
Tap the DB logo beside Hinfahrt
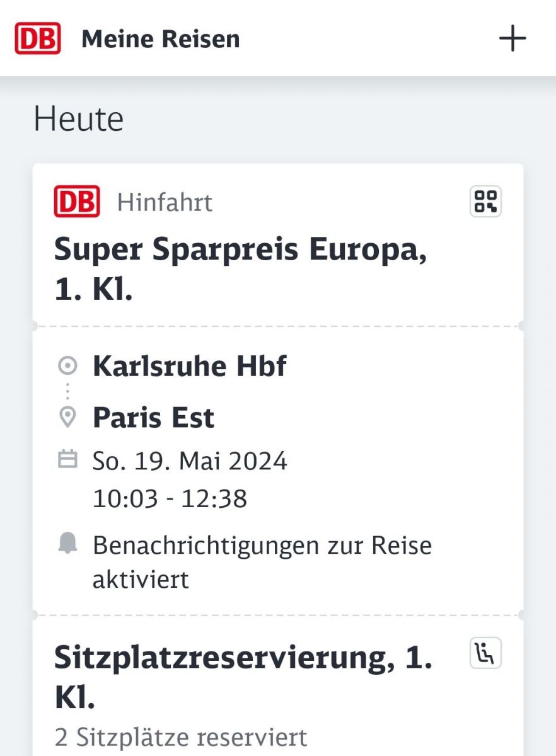77,202
